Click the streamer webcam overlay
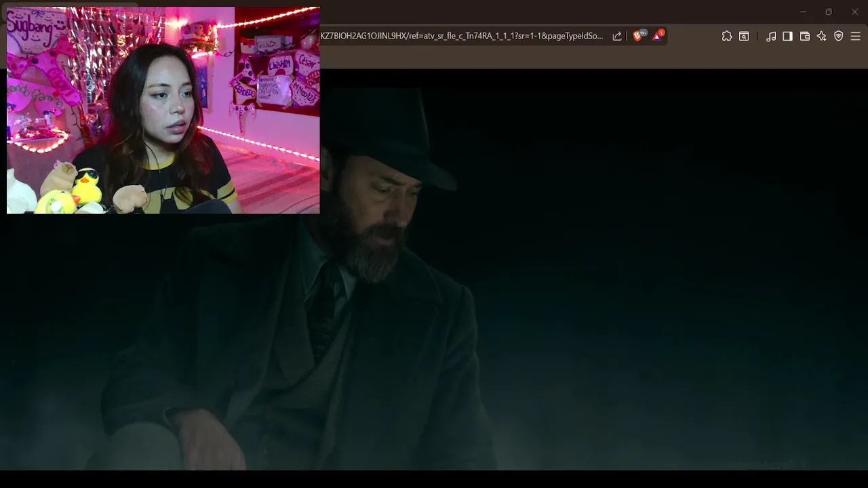 (x=163, y=110)
